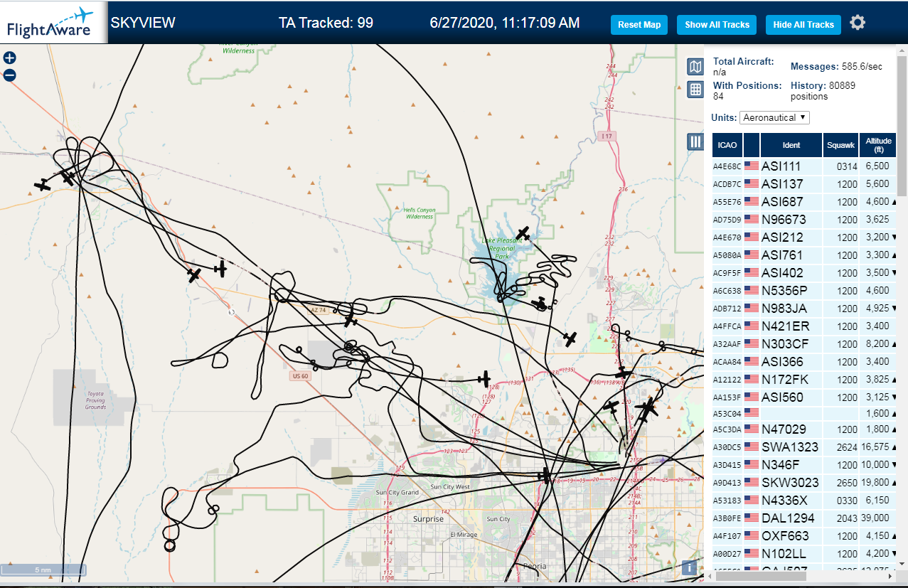908x588 pixels.
Task: Select the N102LL aircraft row
Action: [805, 554]
